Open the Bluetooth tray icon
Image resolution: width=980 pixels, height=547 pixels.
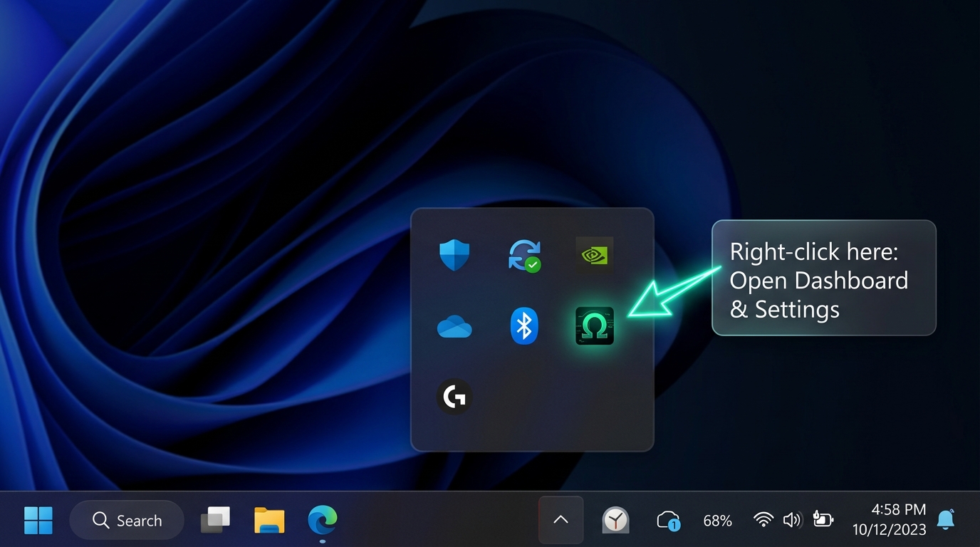pos(525,326)
